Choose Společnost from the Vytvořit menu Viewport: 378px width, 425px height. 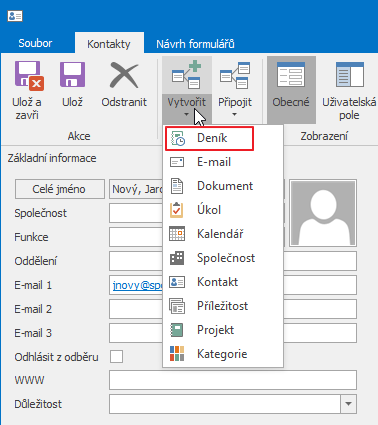tap(223, 258)
